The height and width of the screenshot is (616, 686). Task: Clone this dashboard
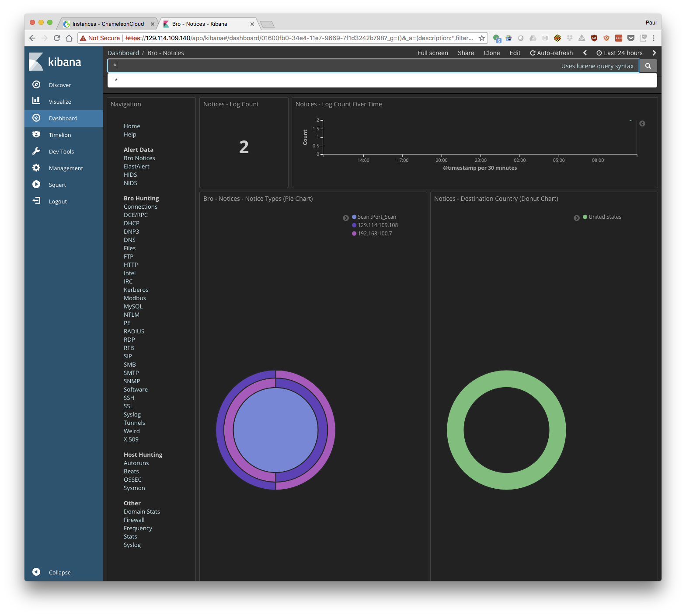(491, 53)
